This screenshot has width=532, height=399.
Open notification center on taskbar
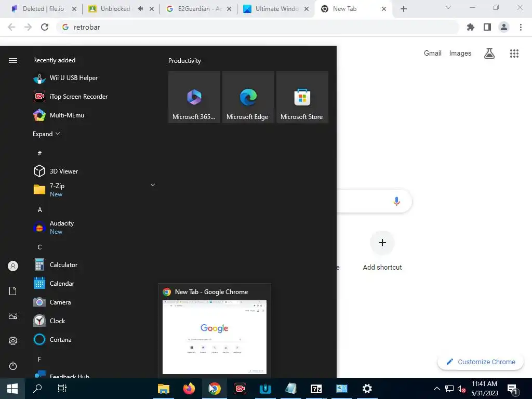point(512,389)
